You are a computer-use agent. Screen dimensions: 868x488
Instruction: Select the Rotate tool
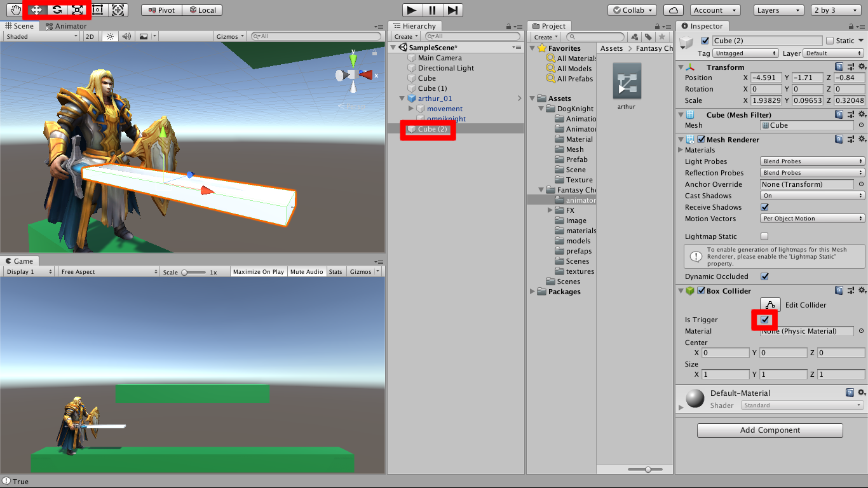57,10
